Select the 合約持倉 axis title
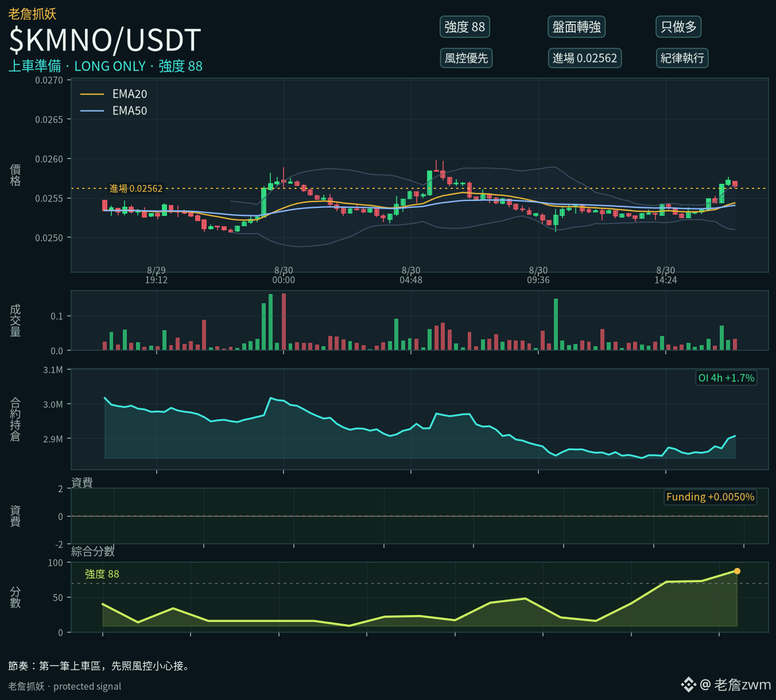Image resolution: width=776 pixels, height=700 pixels. 15,419
